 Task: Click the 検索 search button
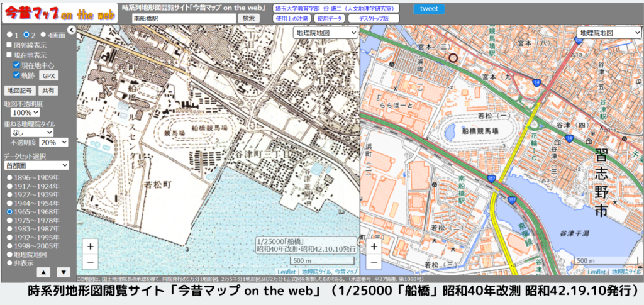(248, 19)
